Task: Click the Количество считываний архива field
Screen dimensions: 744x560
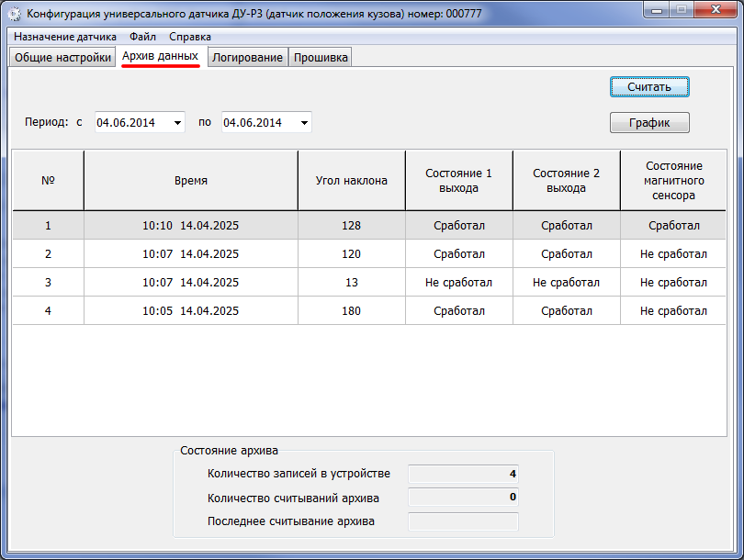Action: point(463,497)
